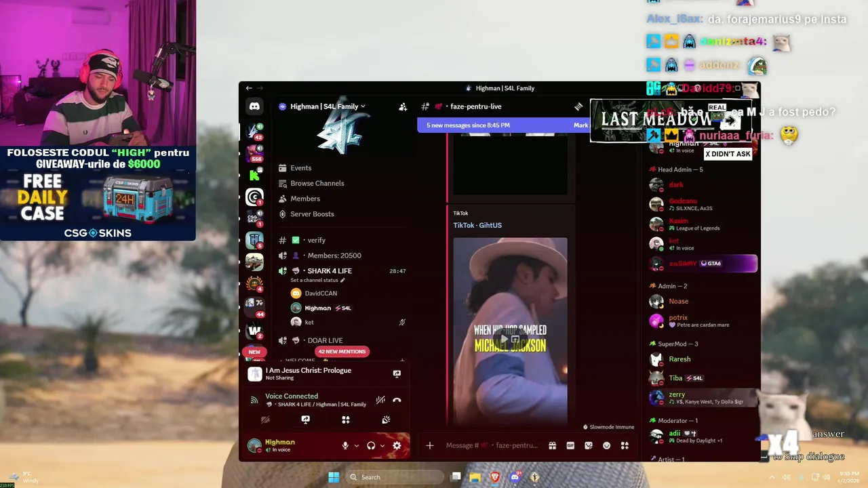
Task: Turn on camera in voice panel
Action: coord(265,420)
